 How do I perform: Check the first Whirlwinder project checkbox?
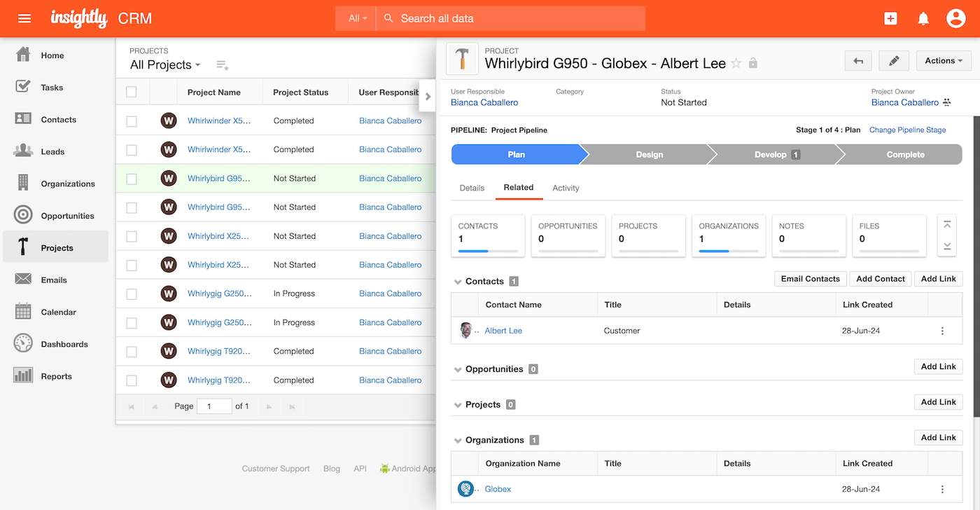(132, 121)
